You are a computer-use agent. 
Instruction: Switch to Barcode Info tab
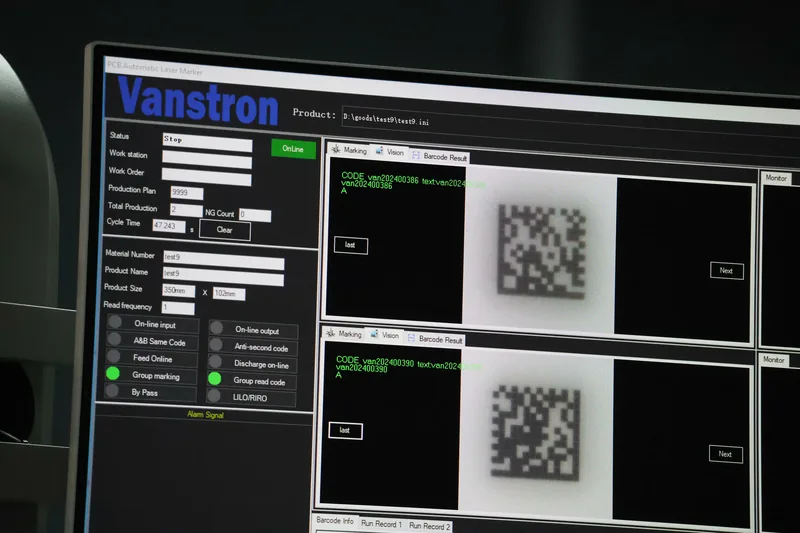click(x=335, y=520)
